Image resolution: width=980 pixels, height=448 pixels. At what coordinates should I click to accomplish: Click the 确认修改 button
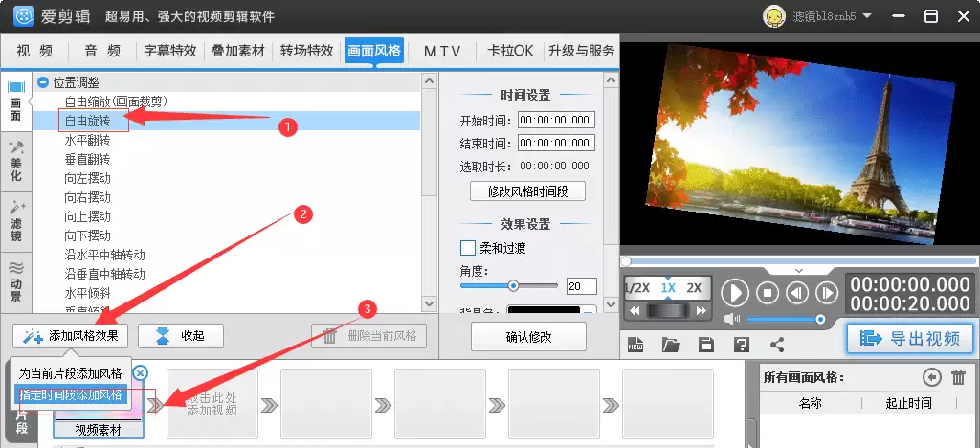[x=528, y=337]
